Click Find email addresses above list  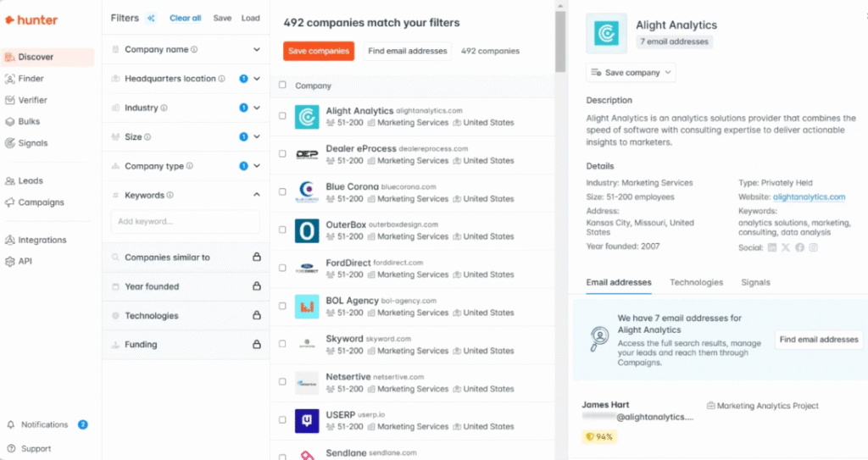click(408, 51)
